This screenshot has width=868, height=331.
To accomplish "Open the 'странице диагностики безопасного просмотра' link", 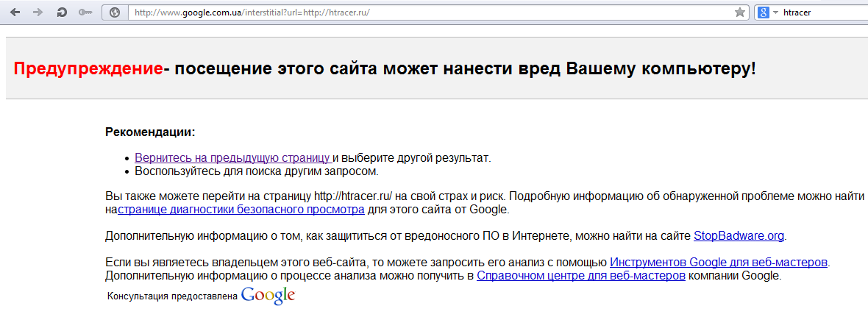I will click(241, 210).
